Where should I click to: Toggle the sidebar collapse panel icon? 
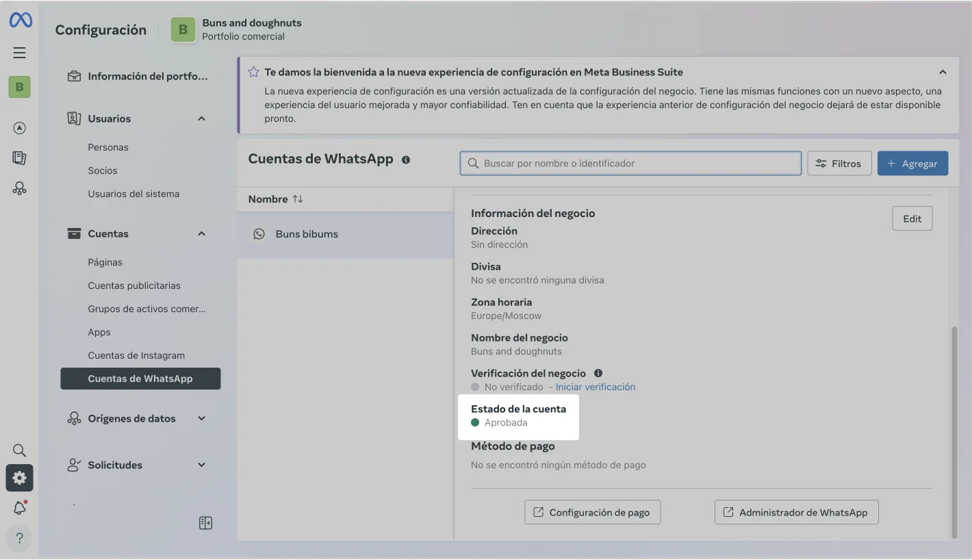205,523
